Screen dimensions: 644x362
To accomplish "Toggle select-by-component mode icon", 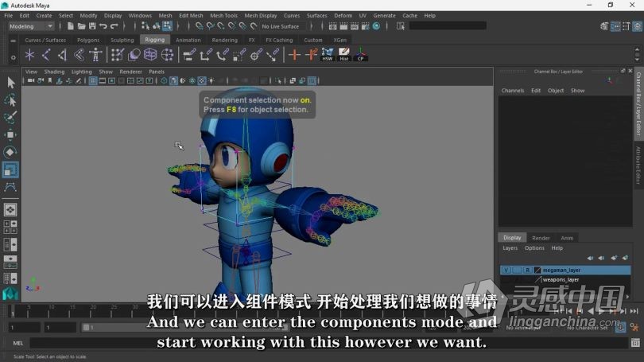I will point(167,26).
